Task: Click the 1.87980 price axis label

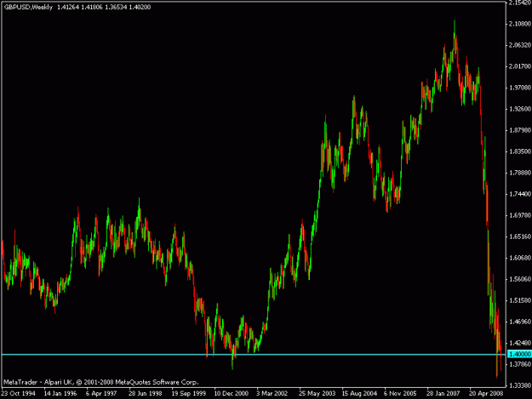Action: tap(520, 130)
